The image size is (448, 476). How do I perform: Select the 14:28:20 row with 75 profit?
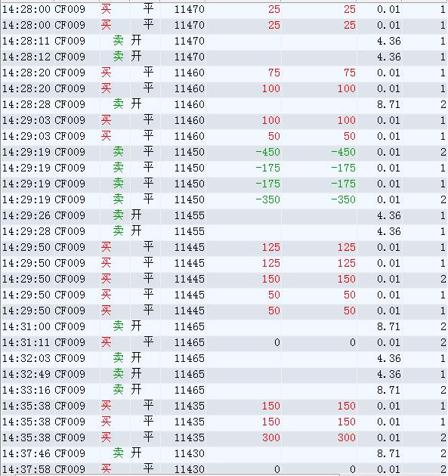(x=224, y=73)
